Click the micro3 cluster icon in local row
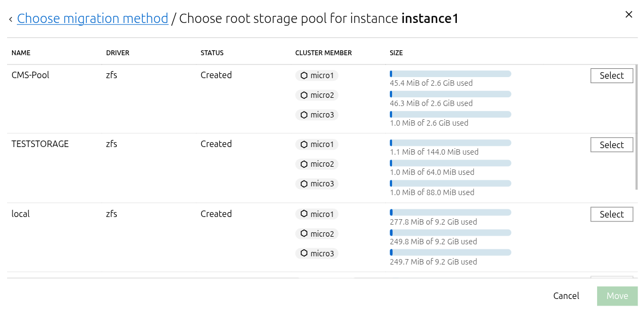 pos(304,254)
